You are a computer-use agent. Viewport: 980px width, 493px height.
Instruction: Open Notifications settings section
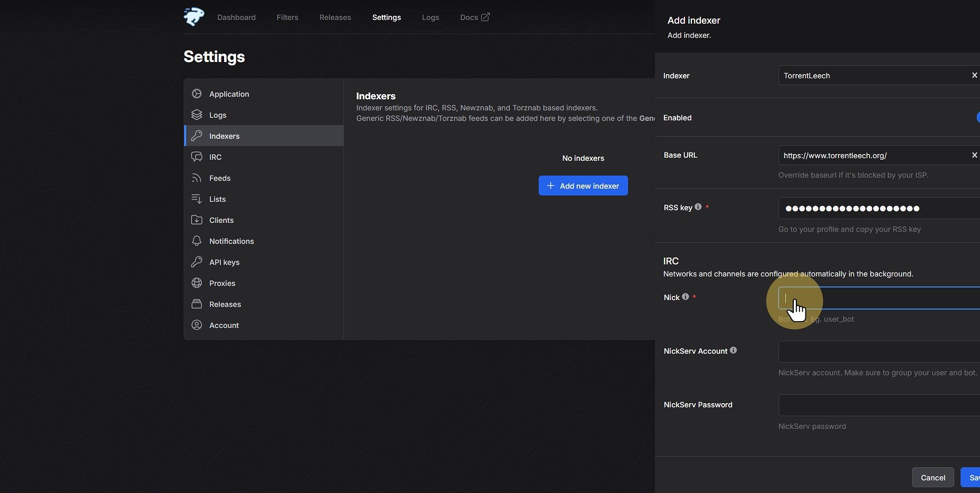pos(264,241)
